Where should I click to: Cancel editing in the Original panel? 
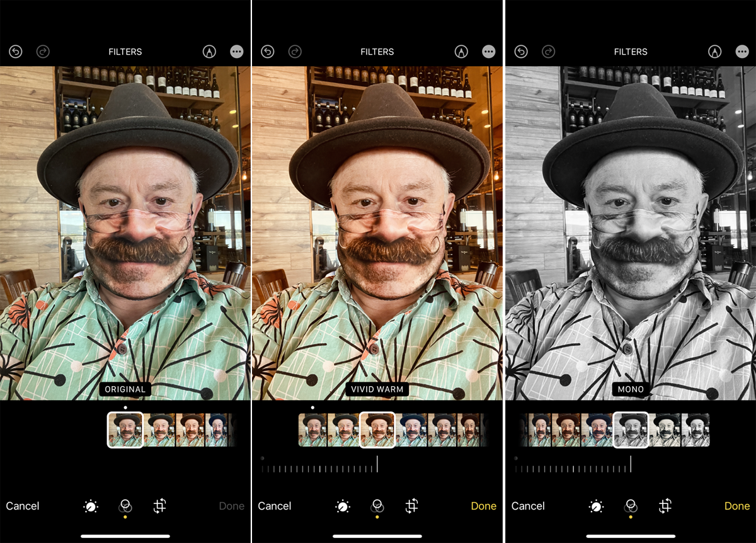click(x=23, y=506)
